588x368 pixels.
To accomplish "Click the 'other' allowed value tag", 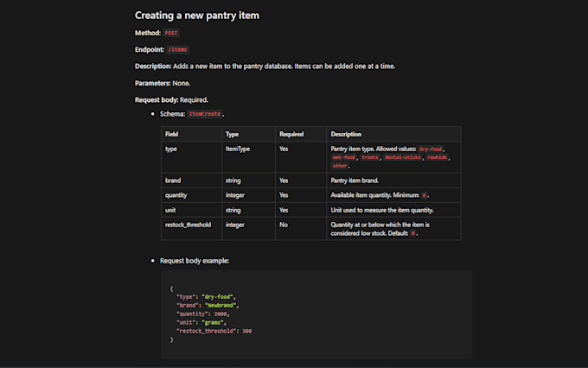I will (339, 166).
